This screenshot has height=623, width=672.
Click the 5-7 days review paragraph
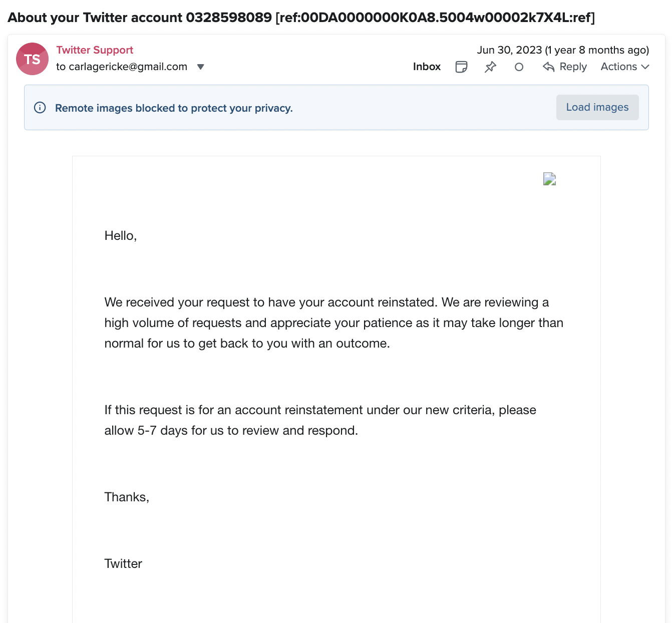tap(320, 420)
